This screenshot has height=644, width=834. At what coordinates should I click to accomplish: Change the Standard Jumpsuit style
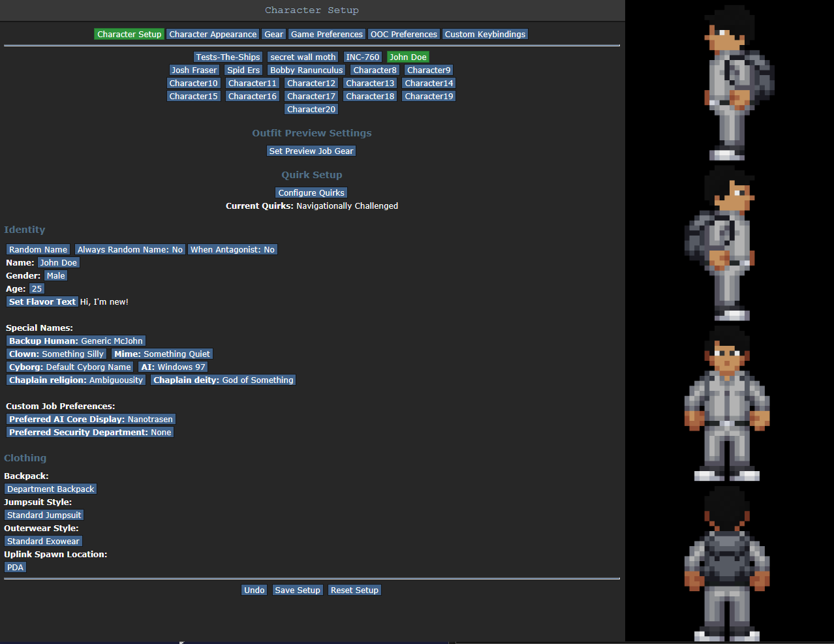44,515
